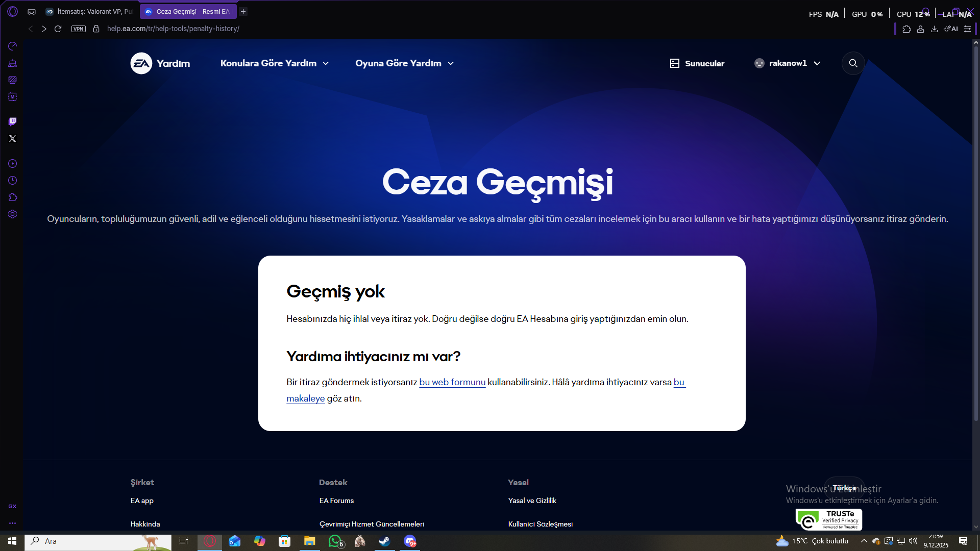Open browsing history clock icon in sidebar
980x551 pixels.
tap(13, 181)
